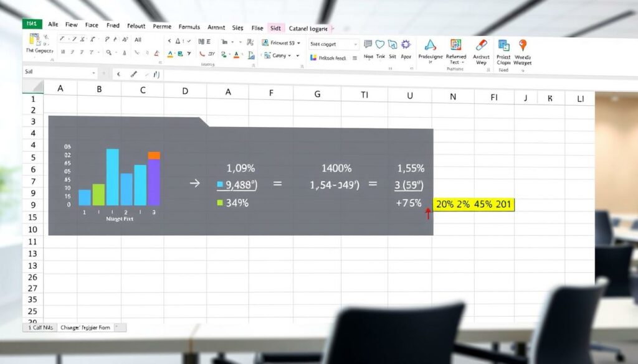Click the Pradesigne triangle icon
This screenshot has width=638, height=364.
pos(430,45)
